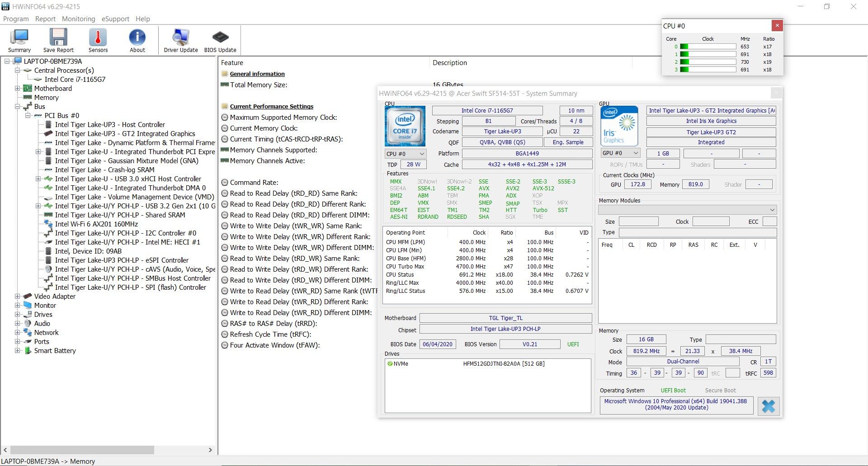This screenshot has width=868, height=466.
Task: Collapse the Central Processor(s) node
Action: pyautogui.click(x=18, y=71)
